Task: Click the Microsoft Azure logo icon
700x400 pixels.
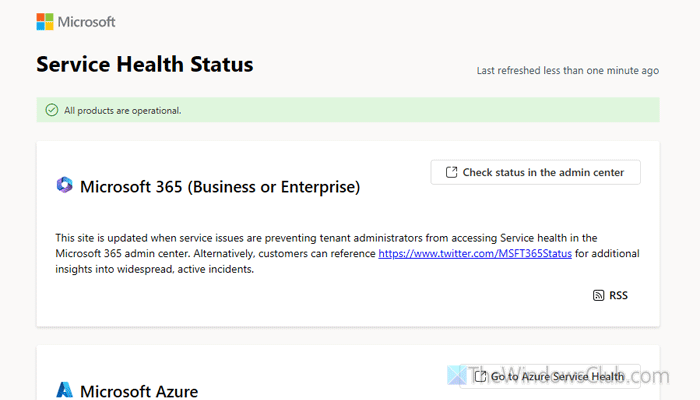Action: click(64, 390)
